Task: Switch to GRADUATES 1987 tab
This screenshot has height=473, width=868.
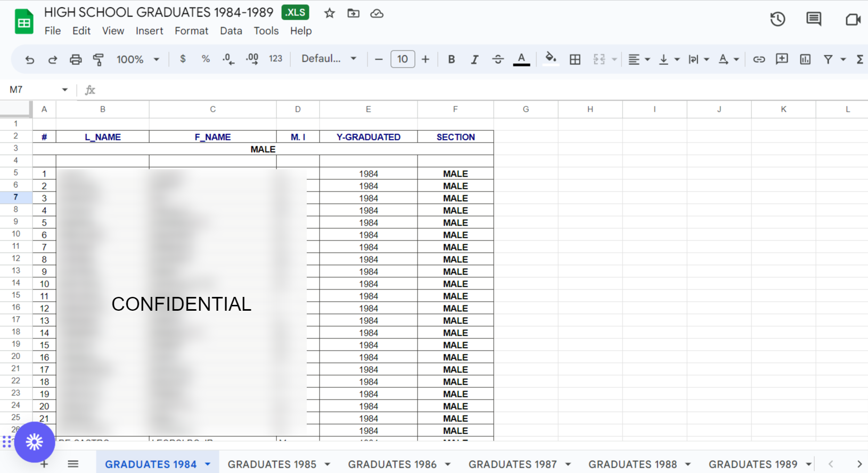Action: pyautogui.click(x=513, y=464)
